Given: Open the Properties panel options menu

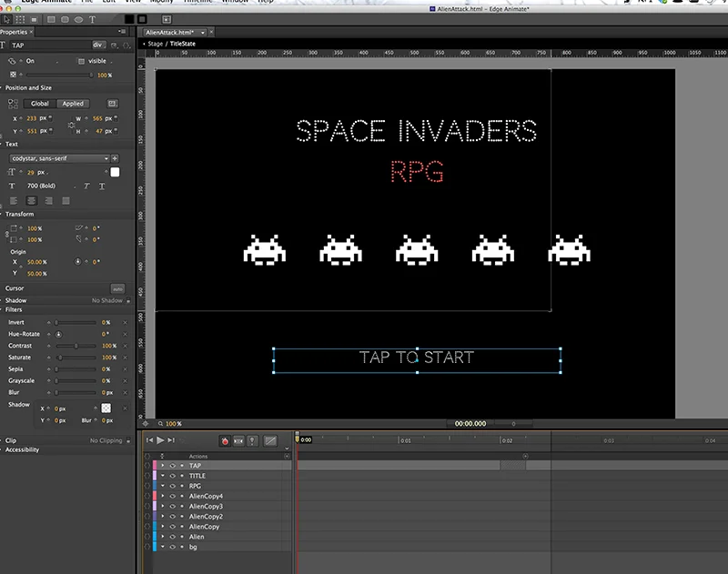Looking at the screenshot, I should (122, 32).
